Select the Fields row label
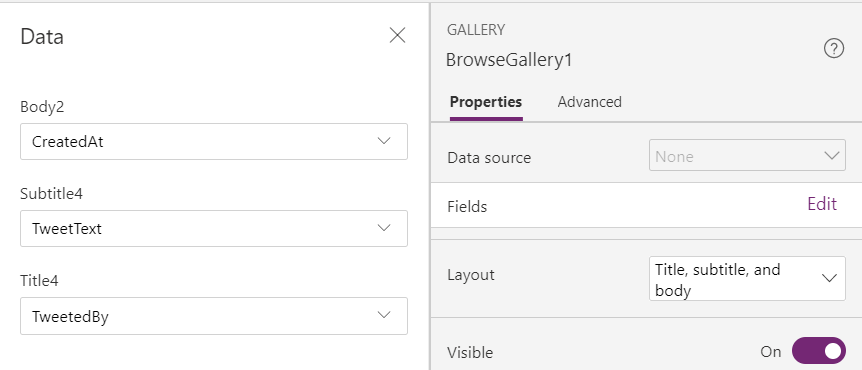The image size is (862, 370). (x=467, y=207)
